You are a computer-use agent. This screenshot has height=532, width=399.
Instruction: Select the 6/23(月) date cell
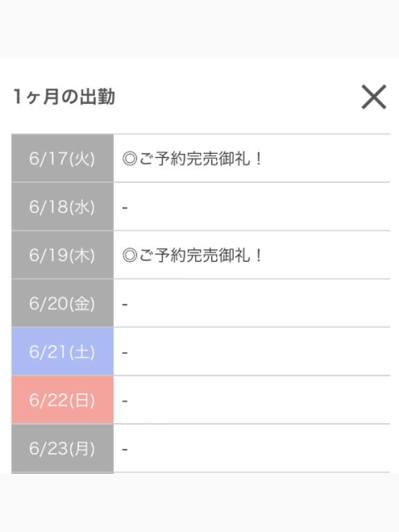tap(62, 448)
